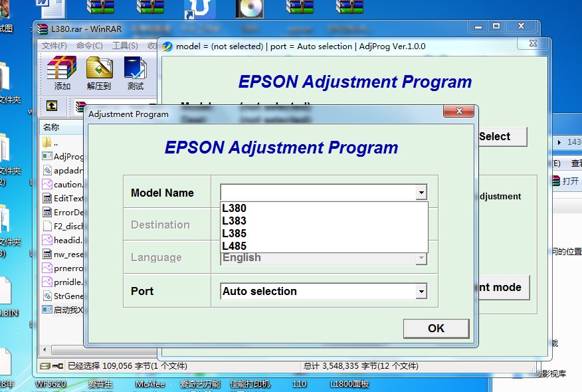582x392 pixels.
Task: Select the EditText file entry
Action: (62, 199)
